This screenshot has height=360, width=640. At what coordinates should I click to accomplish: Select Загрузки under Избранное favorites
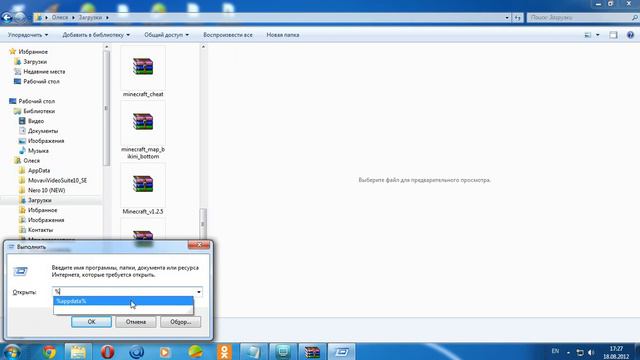tap(31, 62)
